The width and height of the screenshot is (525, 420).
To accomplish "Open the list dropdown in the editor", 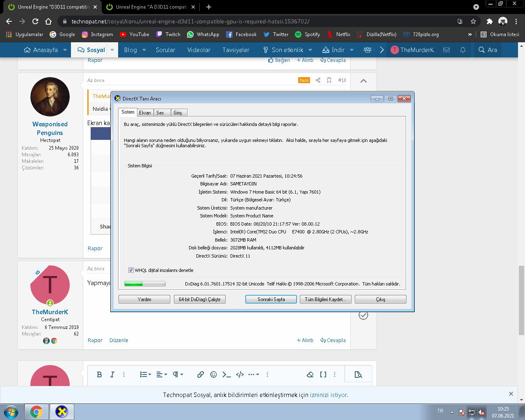I will tap(146, 374).
